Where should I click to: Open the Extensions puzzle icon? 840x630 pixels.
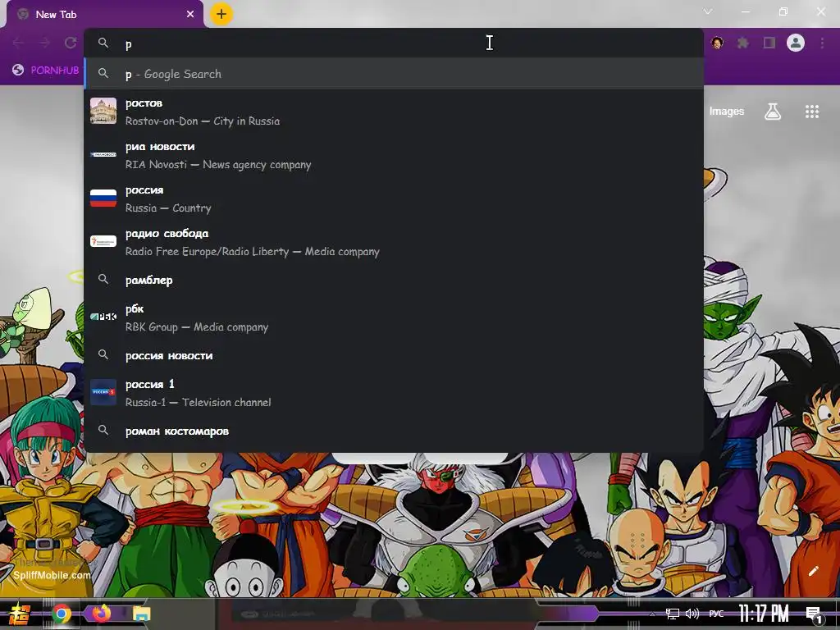pos(743,43)
